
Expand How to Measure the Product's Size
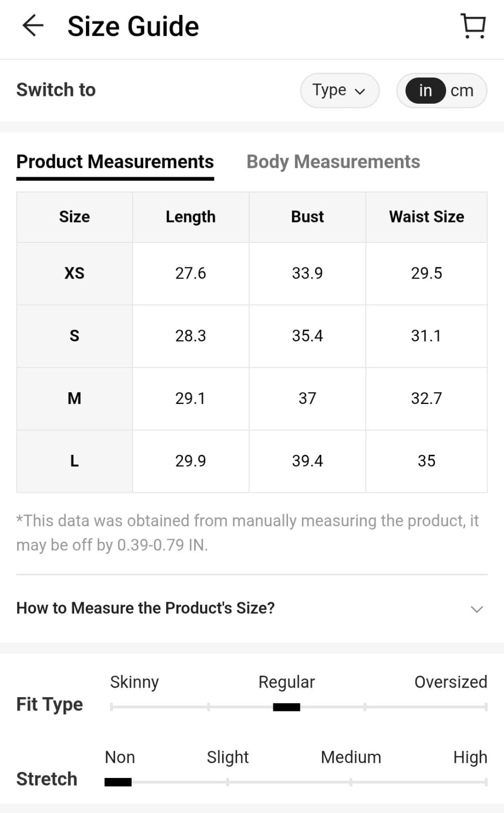pyautogui.click(x=145, y=608)
